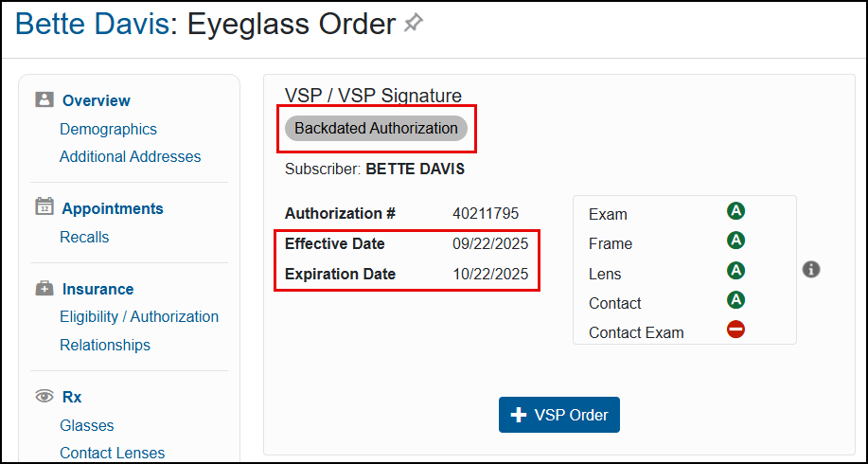Click the red Contact Exam unavailable icon
The height and width of the screenshot is (464, 868).
click(735, 330)
